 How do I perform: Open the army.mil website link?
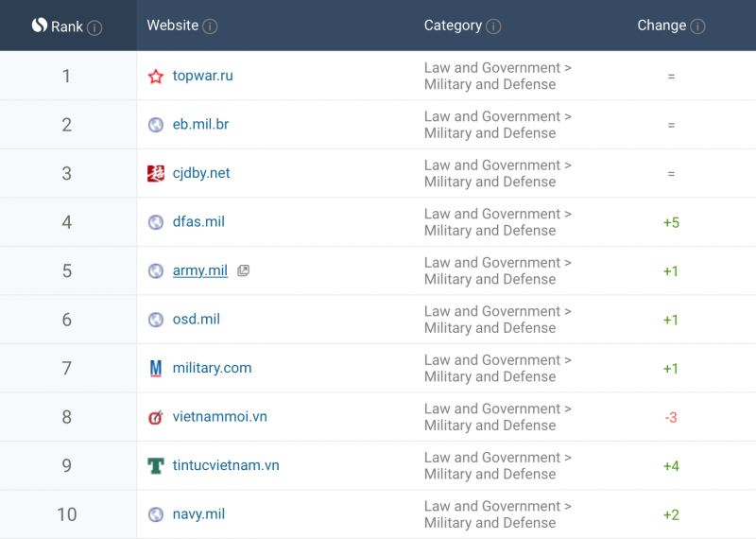200,270
